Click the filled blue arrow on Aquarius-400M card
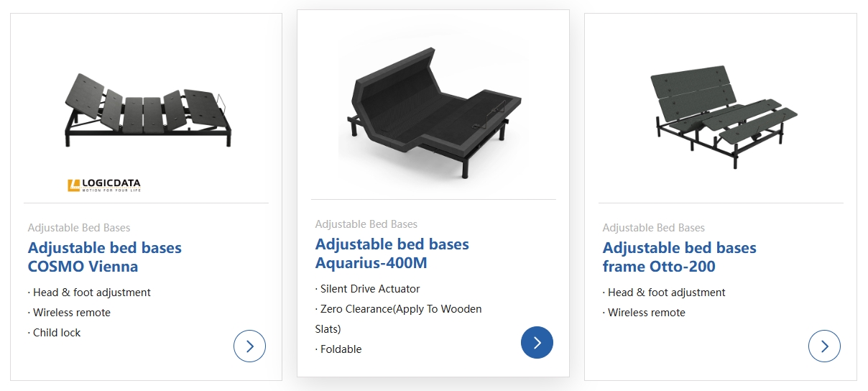 [537, 342]
